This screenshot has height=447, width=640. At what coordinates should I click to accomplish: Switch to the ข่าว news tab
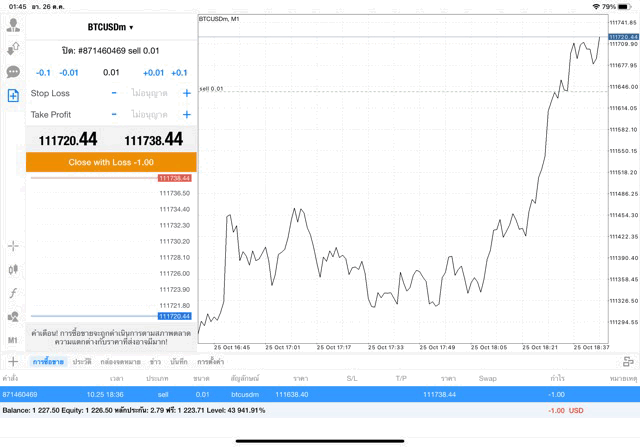point(155,361)
